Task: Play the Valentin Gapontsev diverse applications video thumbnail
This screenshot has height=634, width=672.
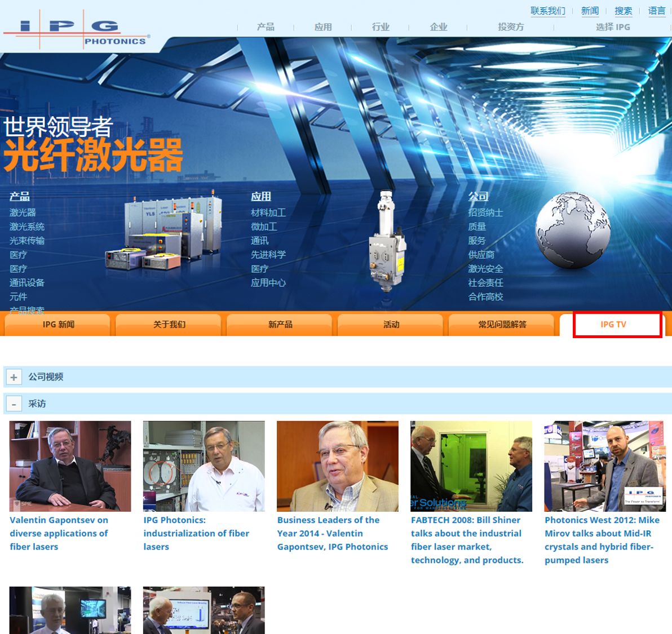Action: (x=70, y=466)
